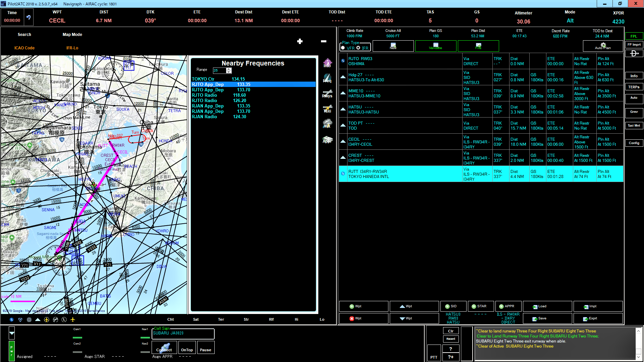The image size is (644, 362).
Task: Toggle the yellow circled-plane map icon
Action: [47, 320]
